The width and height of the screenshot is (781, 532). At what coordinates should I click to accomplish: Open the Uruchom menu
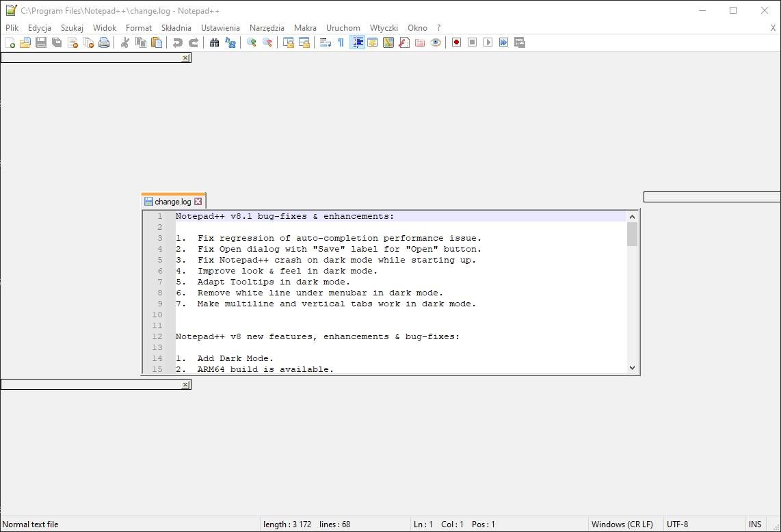[343, 28]
